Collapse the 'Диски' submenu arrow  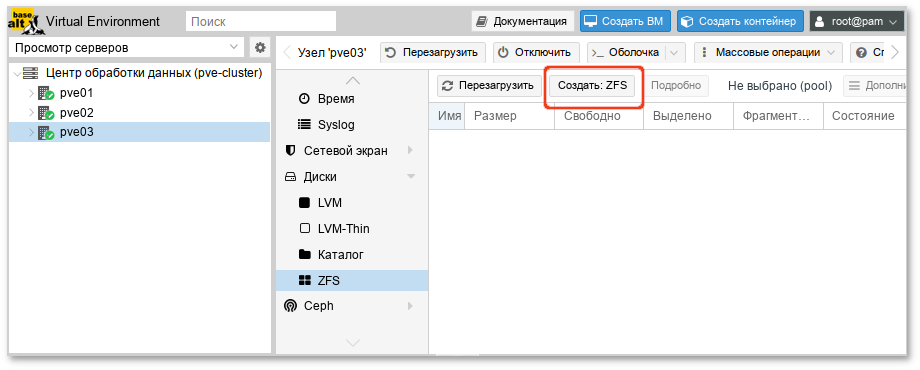(411, 176)
